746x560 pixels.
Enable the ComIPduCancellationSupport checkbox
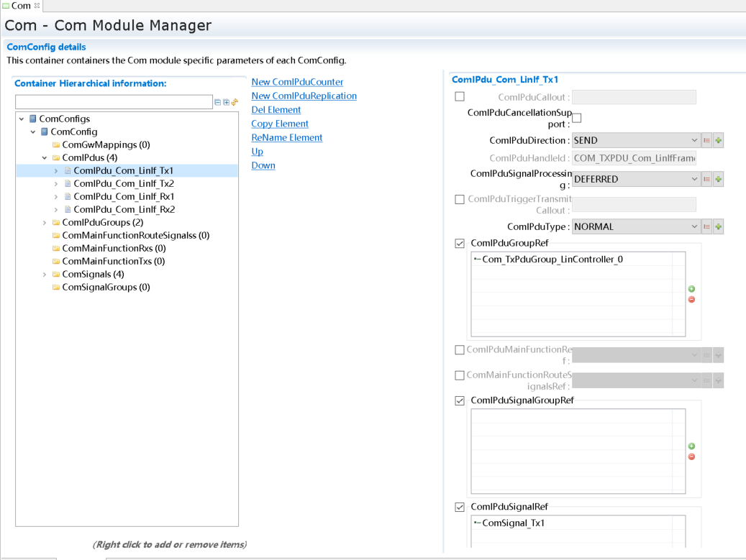[577, 119]
